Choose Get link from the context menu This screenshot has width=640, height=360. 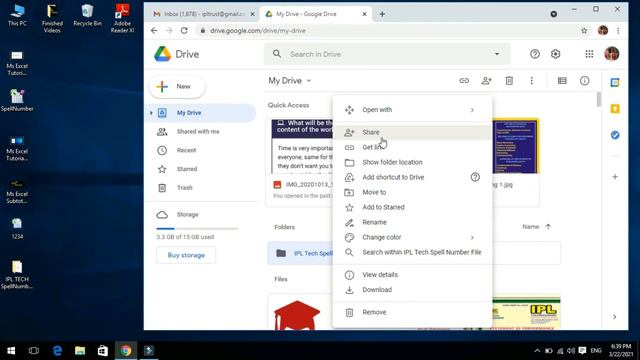coord(412,147)
